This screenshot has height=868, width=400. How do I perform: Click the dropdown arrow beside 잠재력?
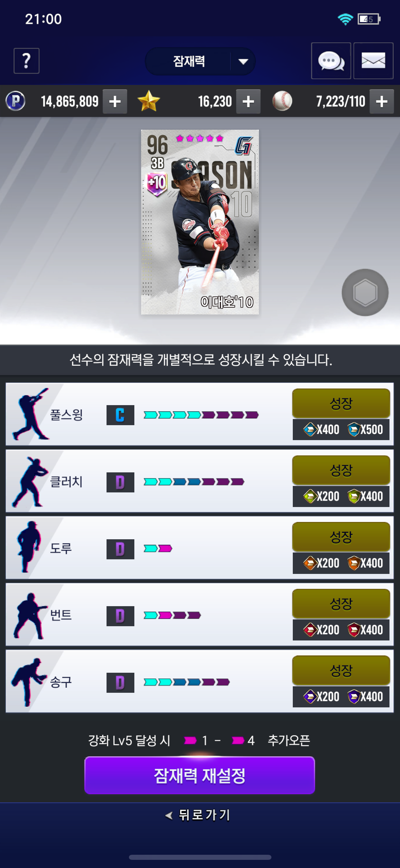point(243,61)
